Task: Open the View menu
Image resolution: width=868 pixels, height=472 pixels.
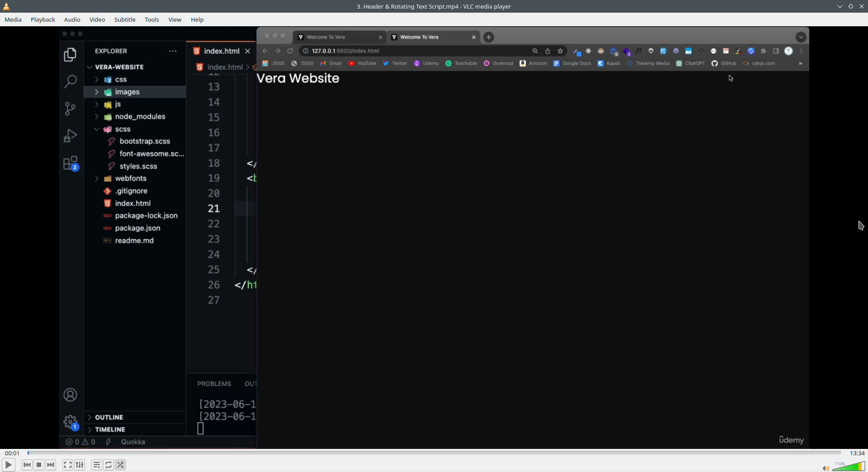Action: [x=175, y=19]
